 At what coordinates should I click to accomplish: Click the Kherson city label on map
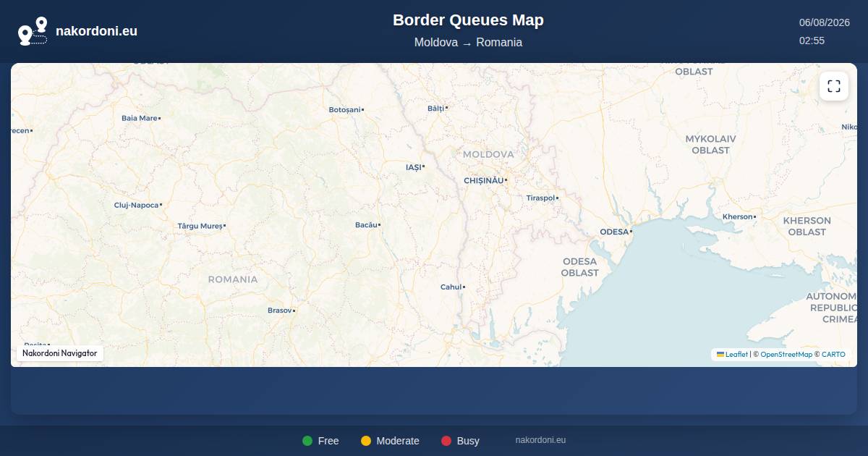pyautogui.click(x=738, y=217)
